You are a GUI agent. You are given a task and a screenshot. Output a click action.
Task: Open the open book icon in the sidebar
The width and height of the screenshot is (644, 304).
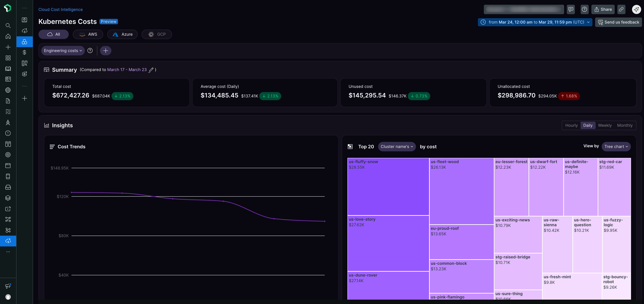[x=8, y=69]
